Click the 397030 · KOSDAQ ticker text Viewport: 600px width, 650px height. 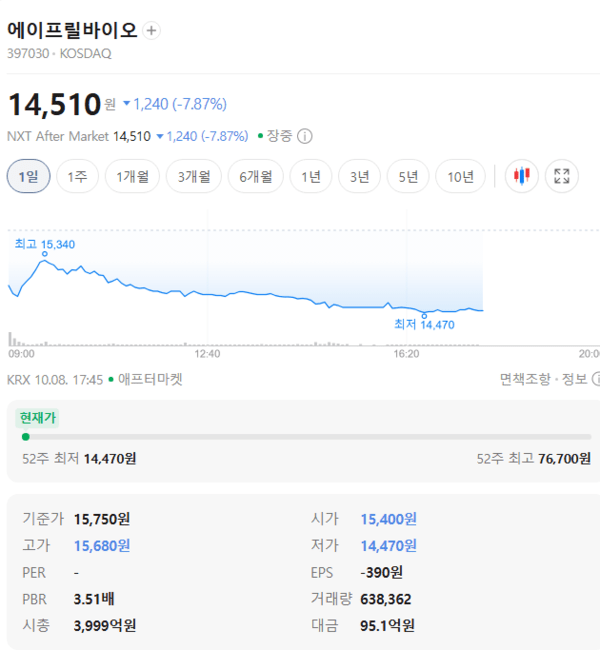[x=59, y=53]
